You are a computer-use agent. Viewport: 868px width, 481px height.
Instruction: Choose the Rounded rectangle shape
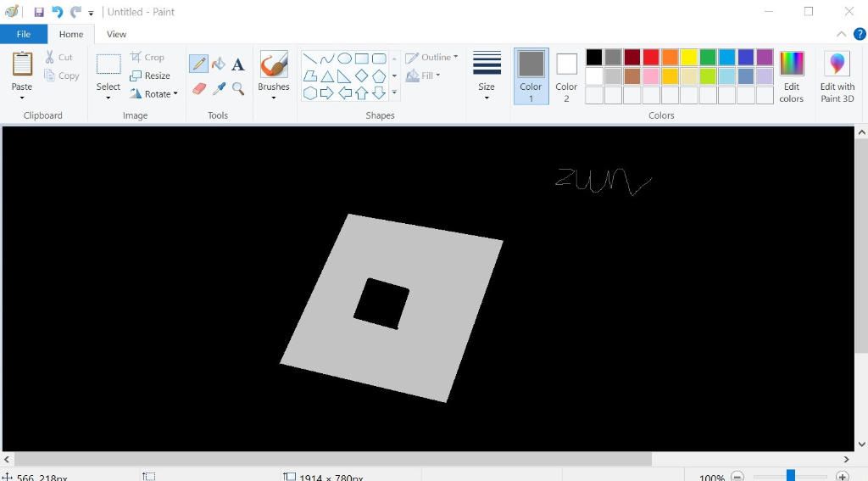click(x=379, y=59)
